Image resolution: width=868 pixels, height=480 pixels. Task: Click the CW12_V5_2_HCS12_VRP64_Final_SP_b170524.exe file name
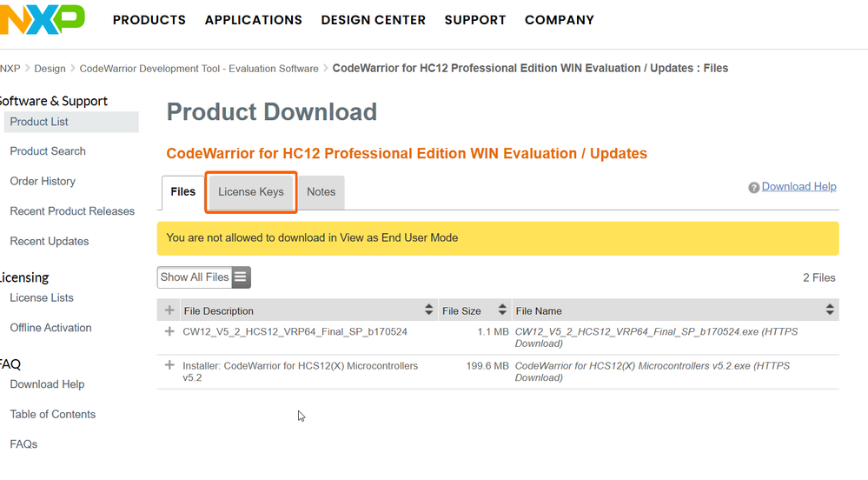coord(656,337)
